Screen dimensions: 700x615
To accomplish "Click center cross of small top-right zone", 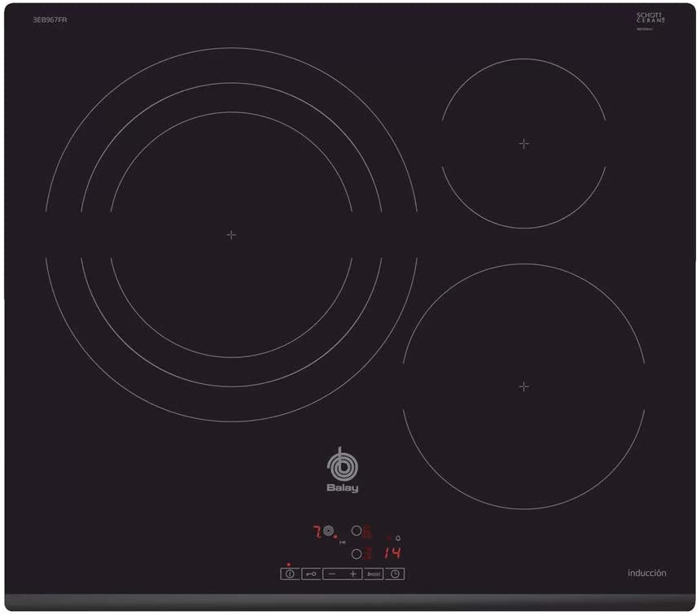I will [524, 144].
